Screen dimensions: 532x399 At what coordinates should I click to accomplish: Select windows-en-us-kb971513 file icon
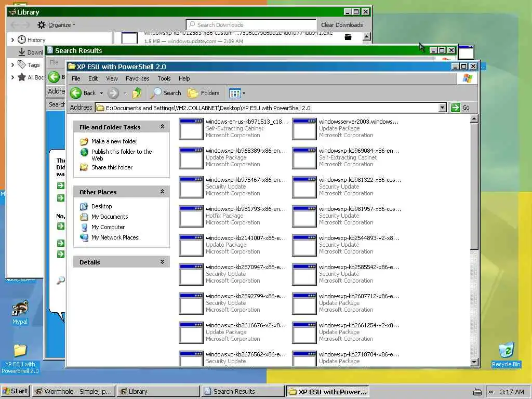click(191, 129)
